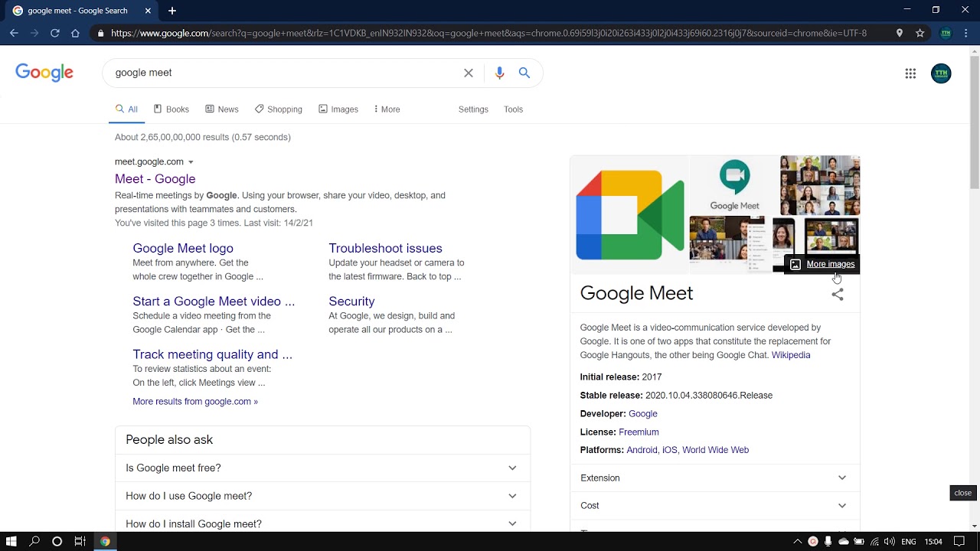This screenshot has height=551, width=980.
Task: Switch to Books results tab
Action: pos(171,109)
